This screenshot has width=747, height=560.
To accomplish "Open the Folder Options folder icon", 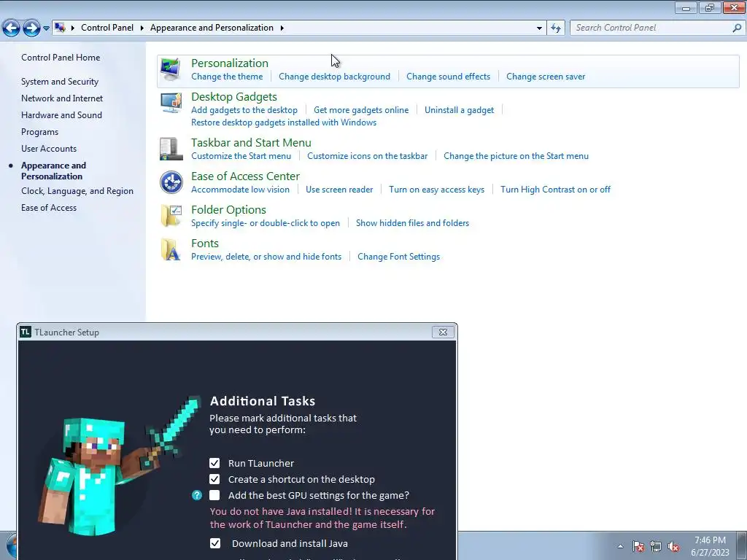I will pos(171,216).
